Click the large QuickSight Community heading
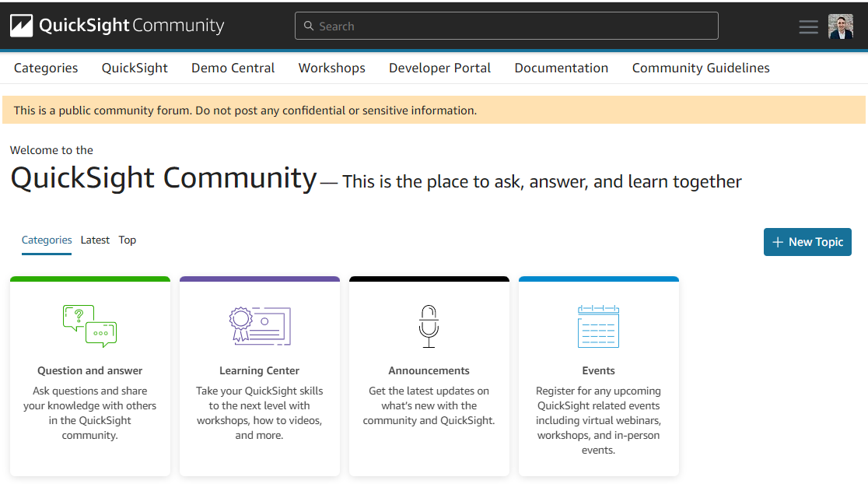The image size is (868, 484). point(164,178)
